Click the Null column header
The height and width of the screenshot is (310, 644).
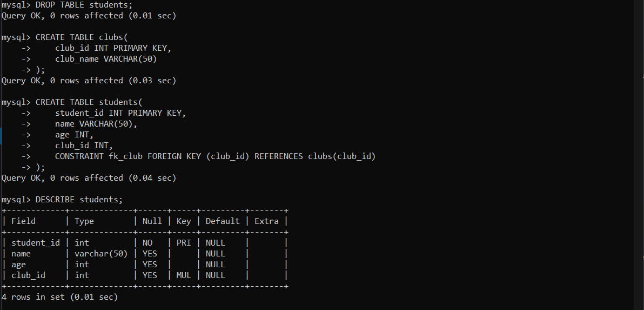(152, 221)
